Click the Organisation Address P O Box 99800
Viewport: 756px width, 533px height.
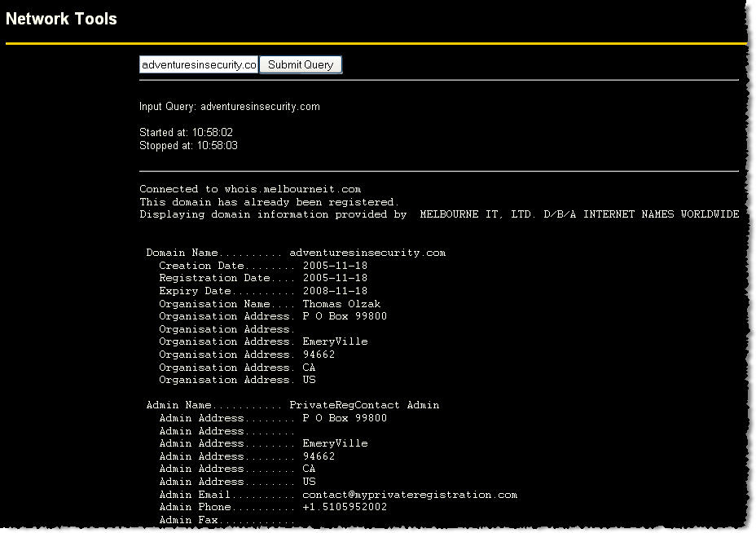point(345,316)
